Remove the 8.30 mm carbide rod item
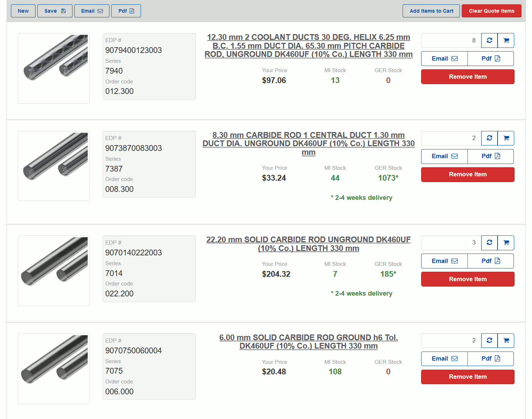This screenshot has width=532, height=419. (x=467, y=174)
